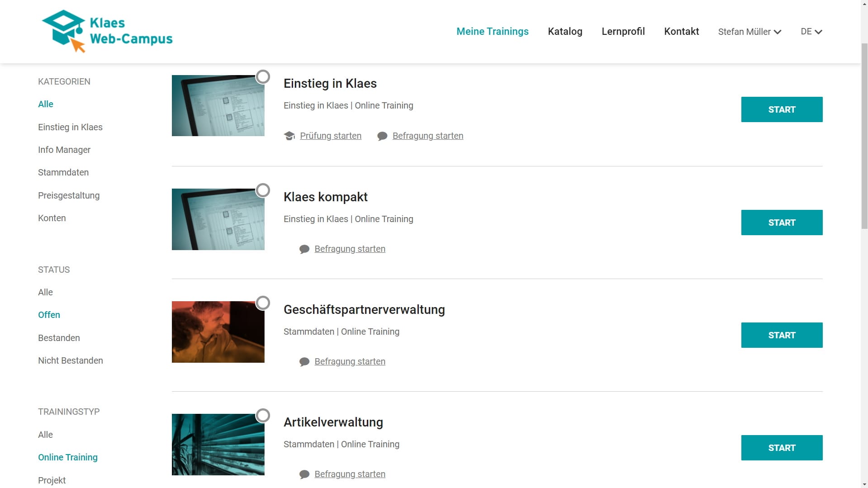Image resolution: width=868 pixels, height=488 pixels.
Task: Open the Lernprofil menu item
Action: [x=623, y=31]
